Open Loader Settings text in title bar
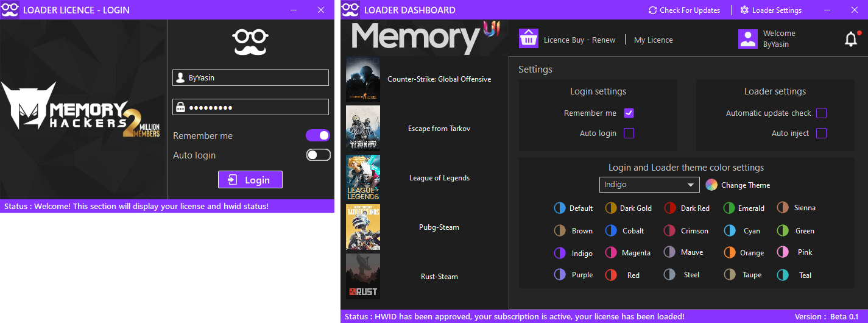This screenshot has width=868, height=323. click(x=777, y=10)
